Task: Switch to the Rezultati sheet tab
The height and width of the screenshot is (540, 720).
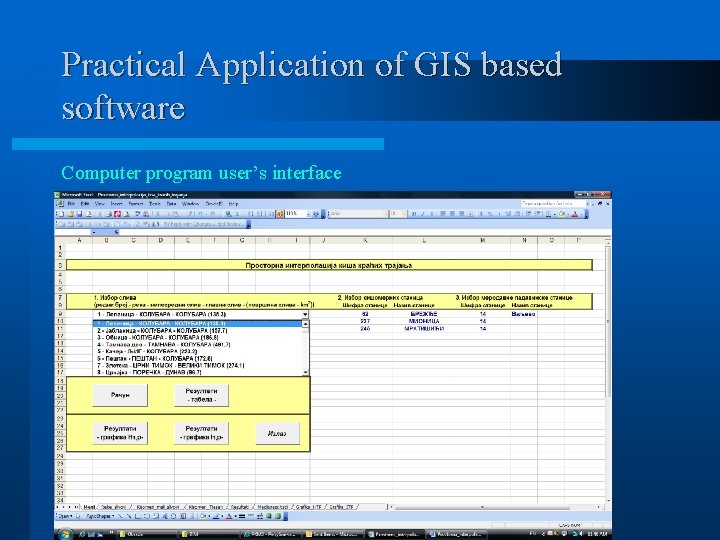Action: (240, 507)
